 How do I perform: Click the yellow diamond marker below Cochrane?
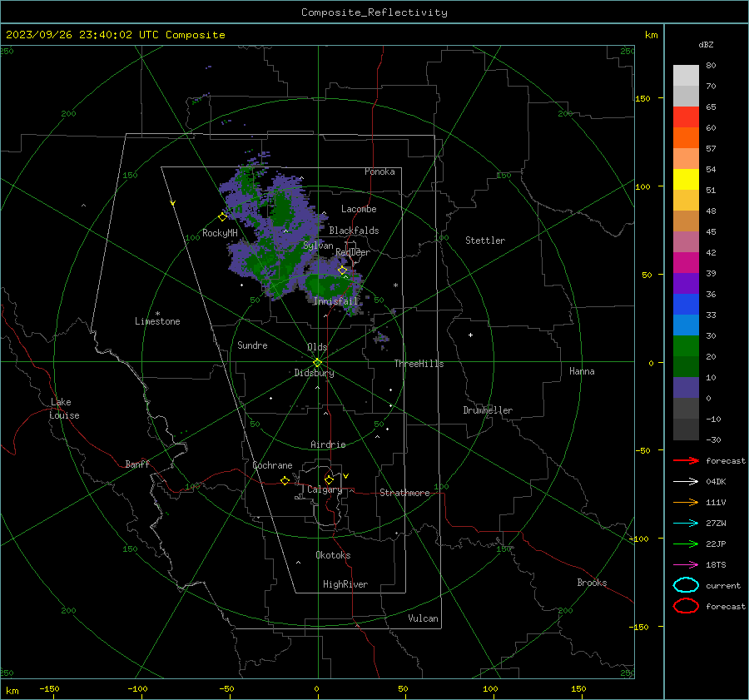click(x=285, y=480)
